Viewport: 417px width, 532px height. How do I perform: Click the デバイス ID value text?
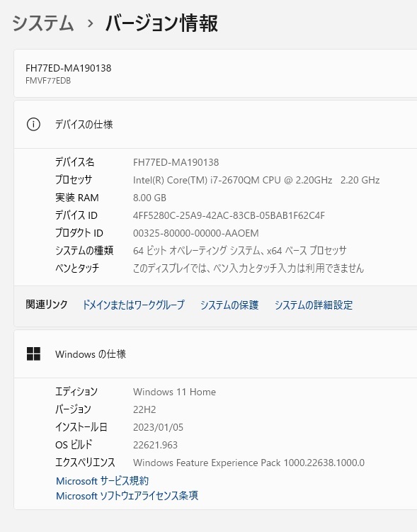tap(229, 215)
